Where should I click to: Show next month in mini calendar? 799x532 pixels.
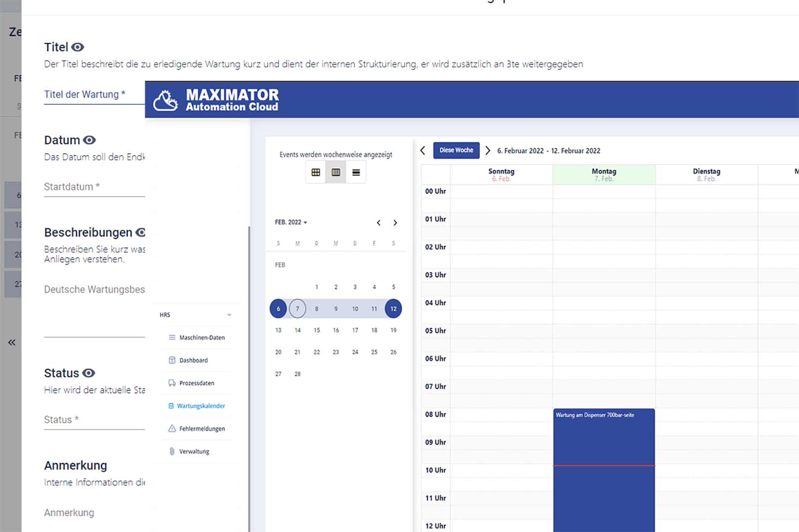(x=395, y=223)
